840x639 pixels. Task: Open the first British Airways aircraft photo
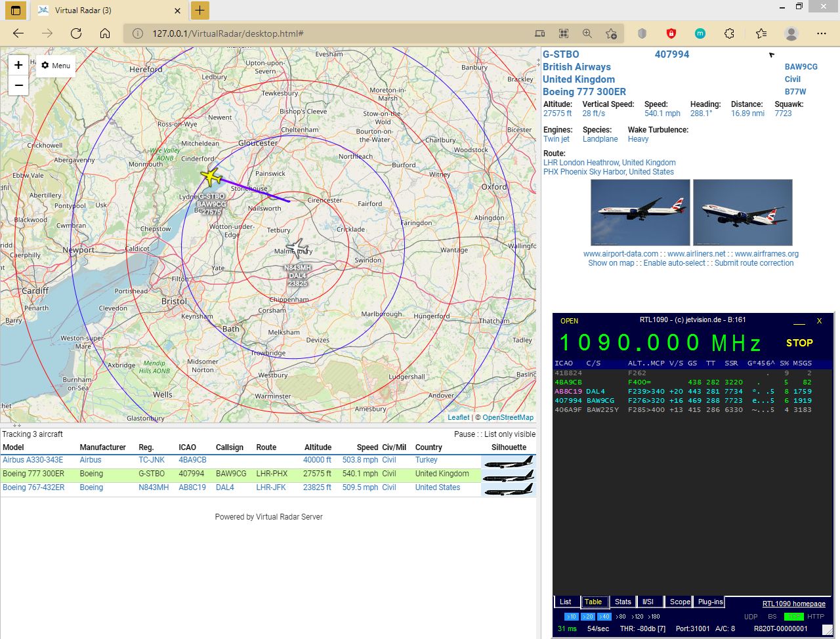pyautogui.click(x=640, y=213)
